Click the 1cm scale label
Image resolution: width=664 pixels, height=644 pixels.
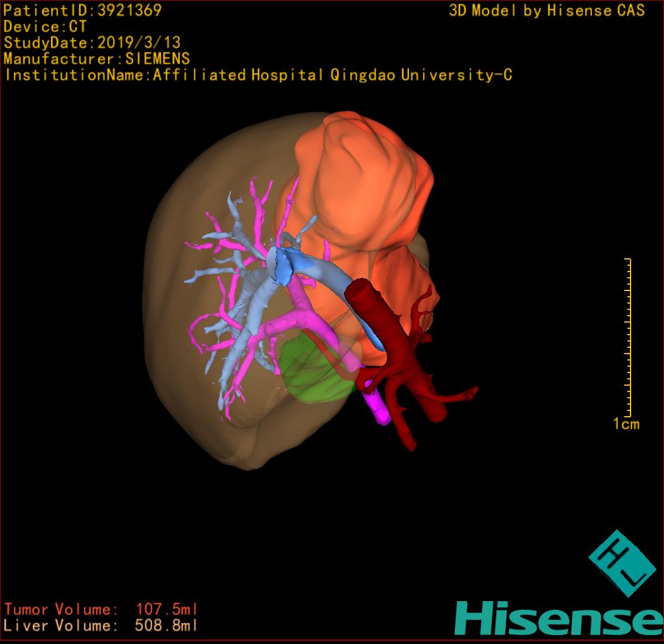(625, 424)
